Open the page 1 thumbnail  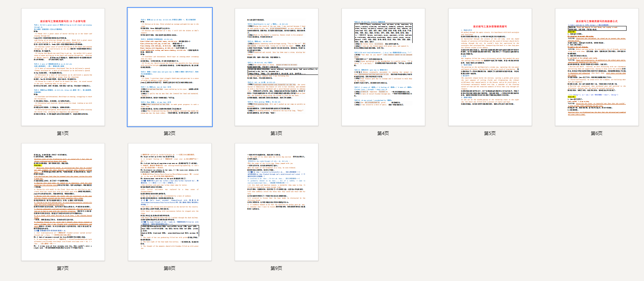pos(63,67)
